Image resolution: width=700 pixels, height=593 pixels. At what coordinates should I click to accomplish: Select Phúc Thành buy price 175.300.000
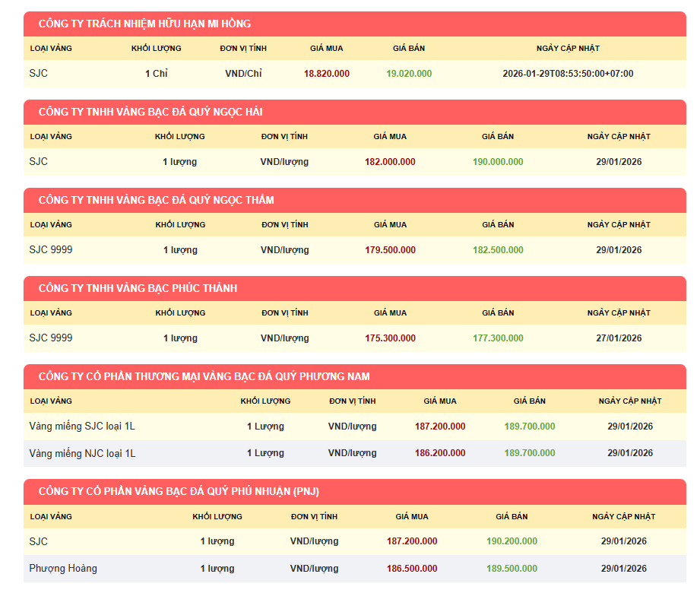(x=390, y=338)
